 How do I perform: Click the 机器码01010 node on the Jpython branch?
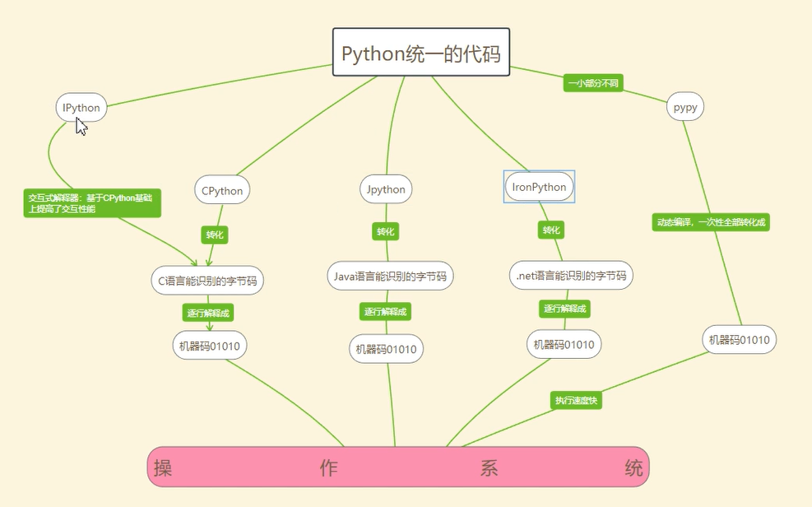[x=387, y=349]
